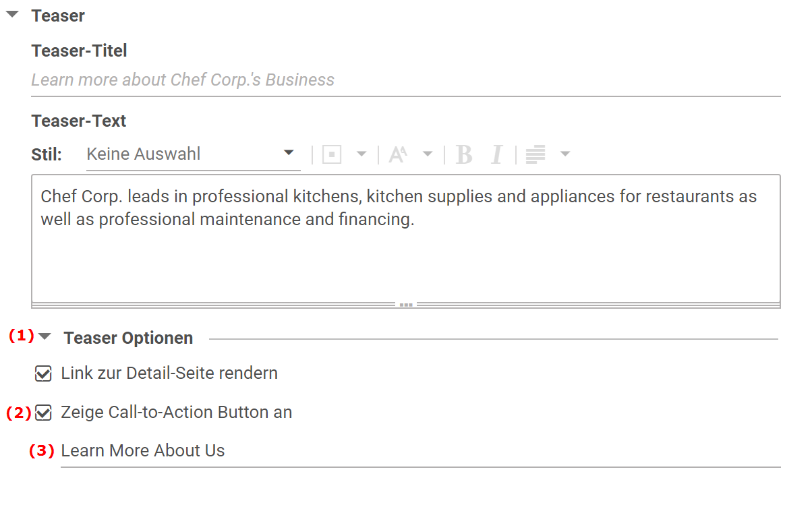Apply bold formatting to the teaser text

point(463,154)
